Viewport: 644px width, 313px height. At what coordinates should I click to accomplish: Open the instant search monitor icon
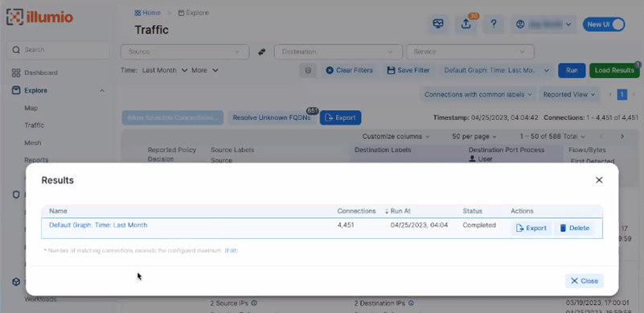pos(438,24)
